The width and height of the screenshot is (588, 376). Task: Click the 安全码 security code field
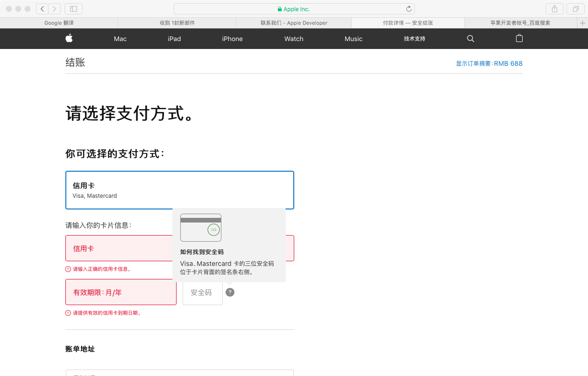[203, 292]
